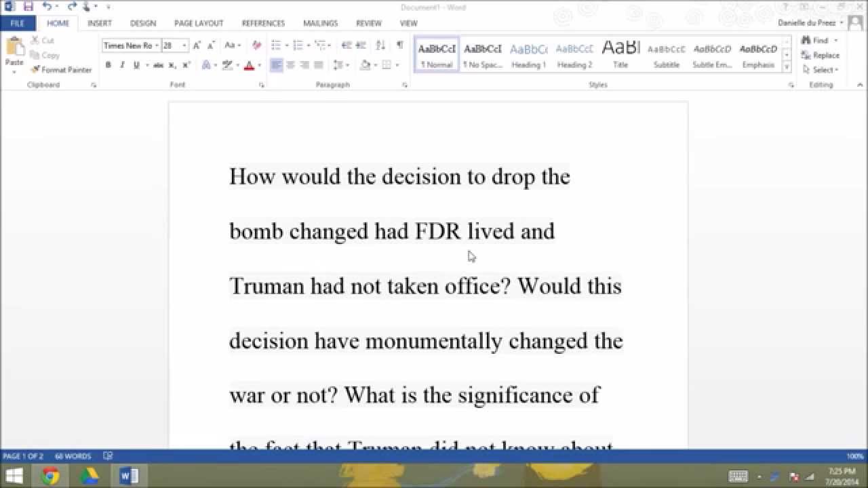Toggle subscript formatting
Screen dimensions: 868x488
(x=172, y=65)
